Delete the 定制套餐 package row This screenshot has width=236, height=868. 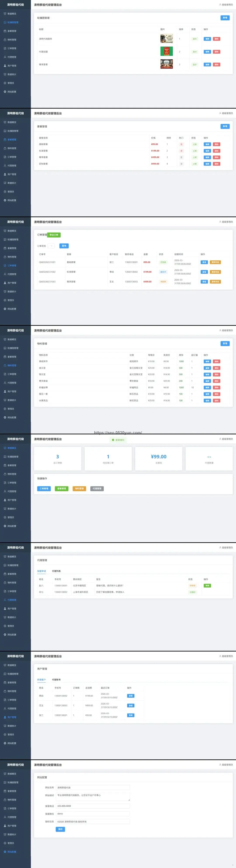(x=217, y=164)
